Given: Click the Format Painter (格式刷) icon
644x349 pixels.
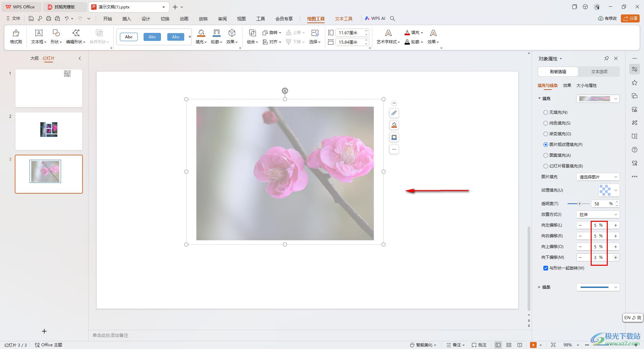Looking at the screenshot, I should click(x=16, y=33).
